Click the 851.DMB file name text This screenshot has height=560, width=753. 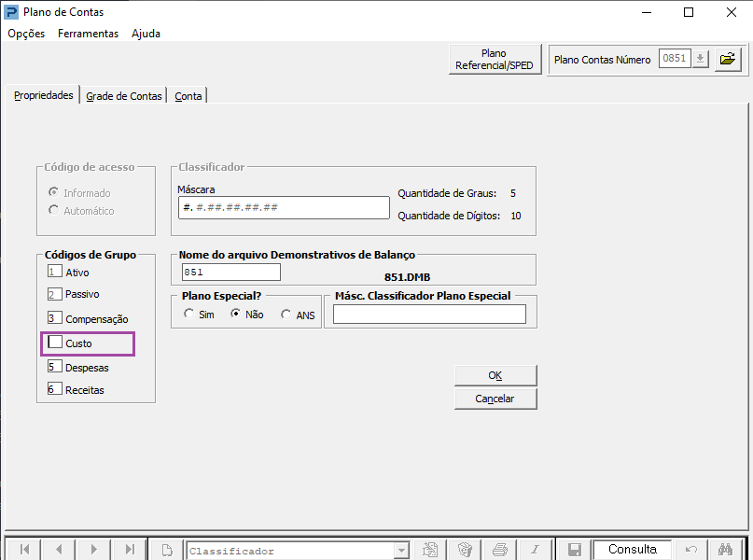[x=407, y=277]
